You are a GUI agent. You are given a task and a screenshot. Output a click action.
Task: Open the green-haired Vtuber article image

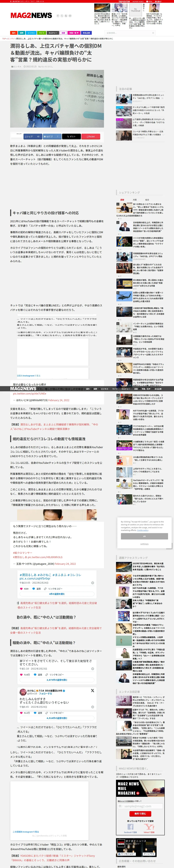[x=57, y=98]
